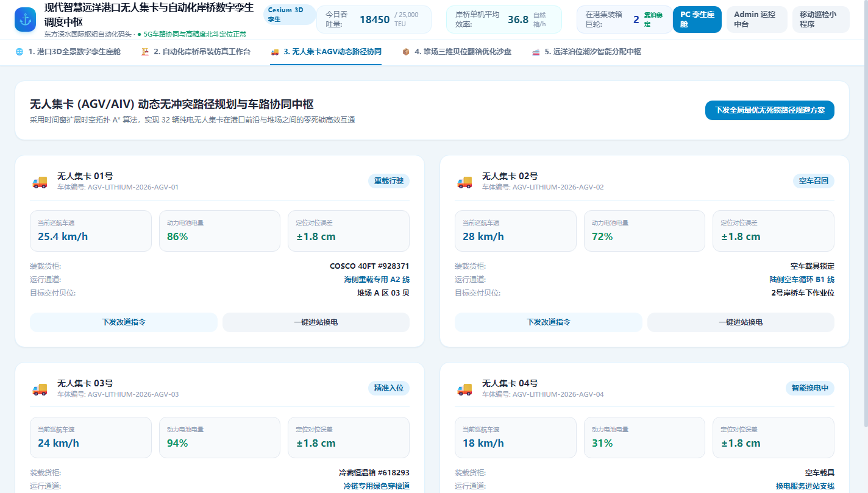Click 下发改道指令 for 无人集卡 02号
Screen dimensions: 868x493
(x=549, y=322)
